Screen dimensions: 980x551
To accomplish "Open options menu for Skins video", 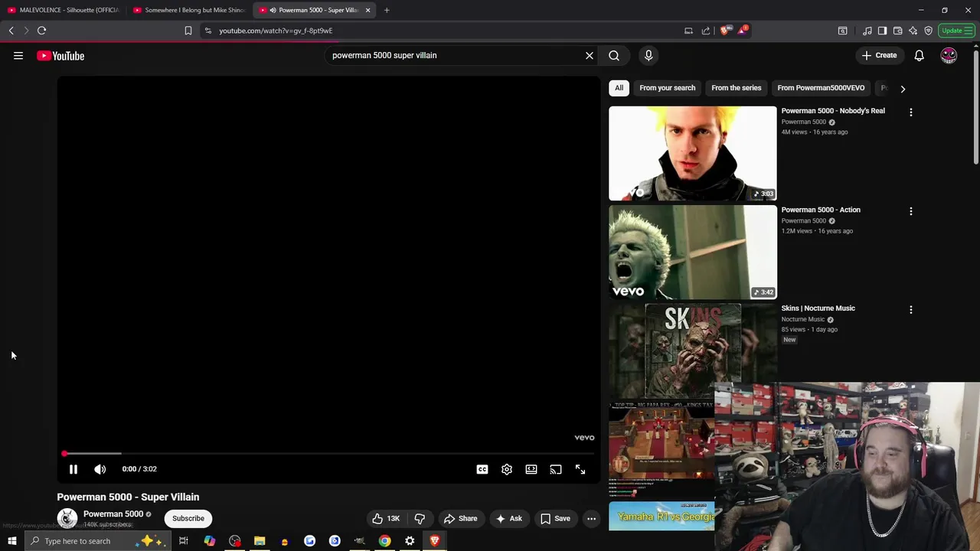I will [911, 309].
